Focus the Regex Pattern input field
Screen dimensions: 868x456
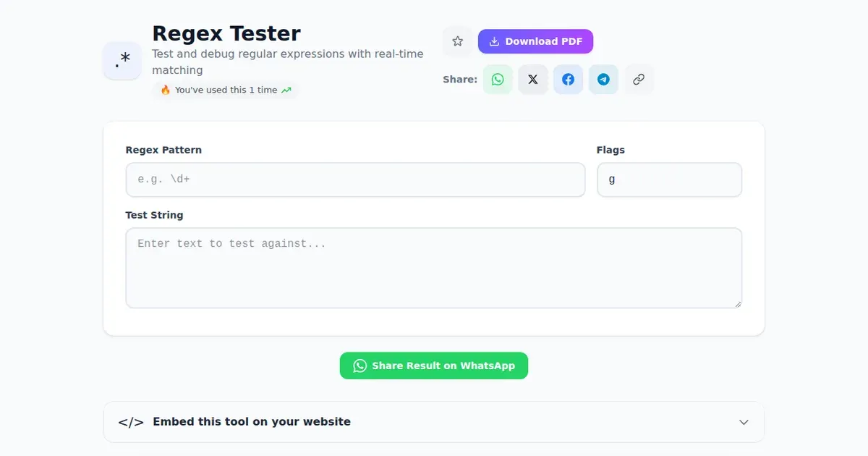click(x=355, y=180)
